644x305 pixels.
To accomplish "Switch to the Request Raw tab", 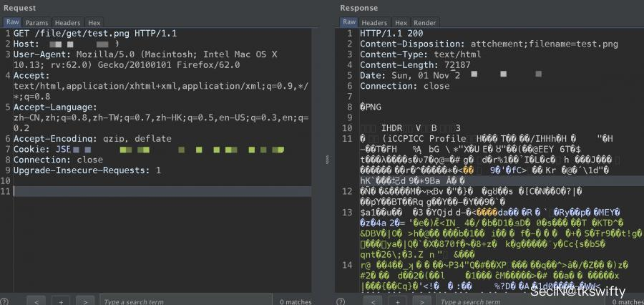I will (x=12, y=22).
